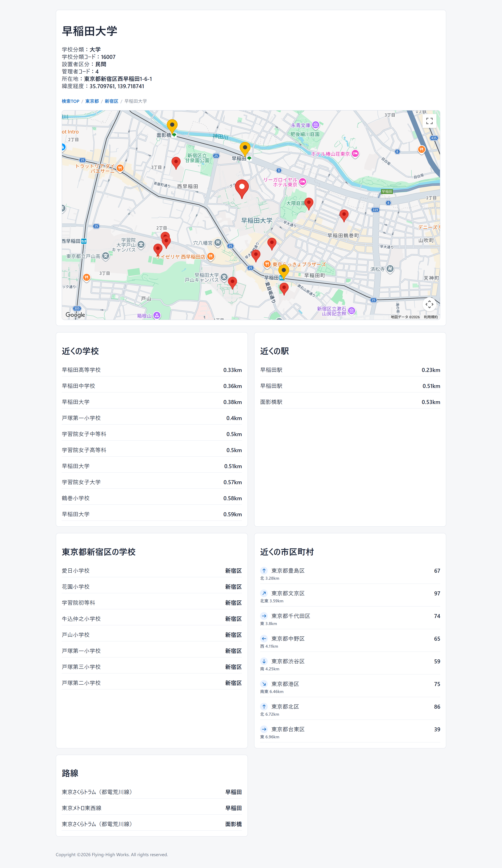Click the 東京らっきょブラザーズ restaurant icon

(267, 264)
